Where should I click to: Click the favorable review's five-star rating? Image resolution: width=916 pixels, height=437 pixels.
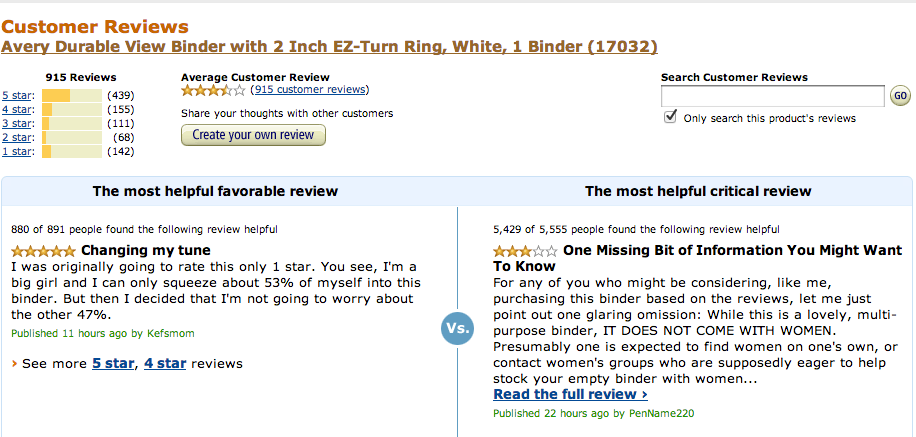click(43, 251)
